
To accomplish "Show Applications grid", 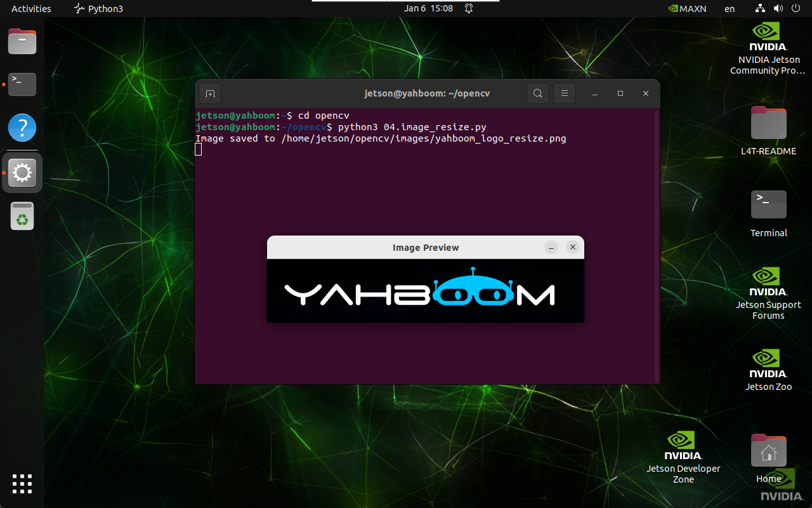I will [x=22, y=483].
